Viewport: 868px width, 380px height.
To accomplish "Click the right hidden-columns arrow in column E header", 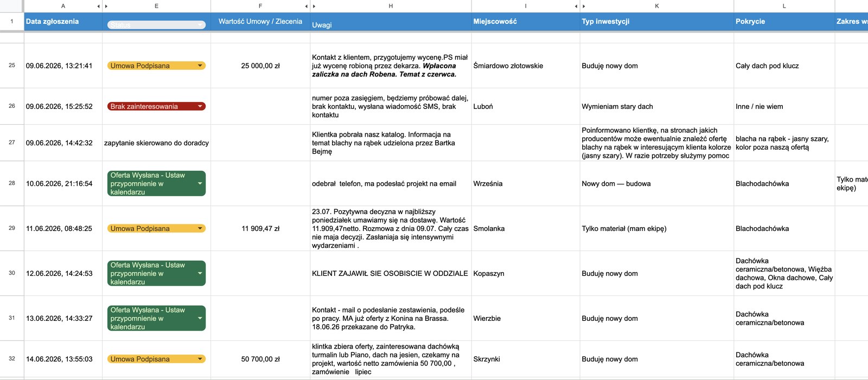I will tap(106, 6).
